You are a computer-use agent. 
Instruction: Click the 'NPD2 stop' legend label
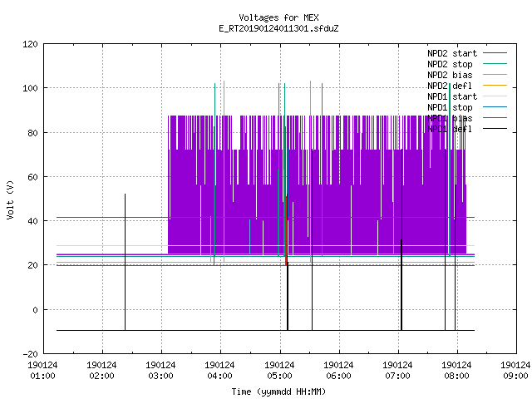coord(450,64)
